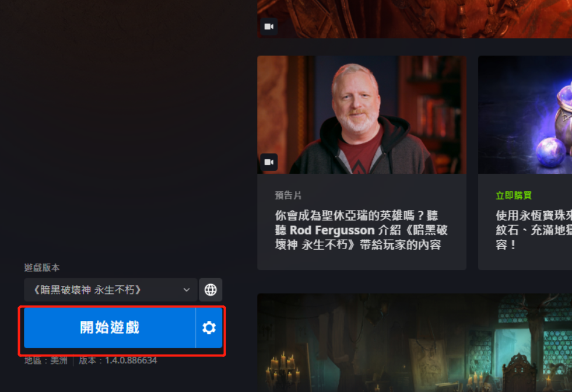Click video camera icon on Rod Fergusson thumbnail
The height and width of the screenshot is (392, 572).
(269, 162)
